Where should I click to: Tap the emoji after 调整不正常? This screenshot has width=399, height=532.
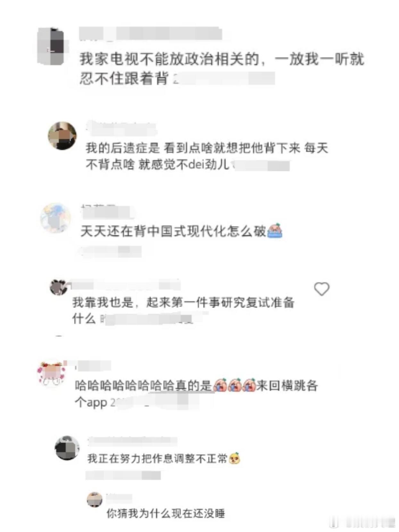pyautogui.click(x=234, y=458)
